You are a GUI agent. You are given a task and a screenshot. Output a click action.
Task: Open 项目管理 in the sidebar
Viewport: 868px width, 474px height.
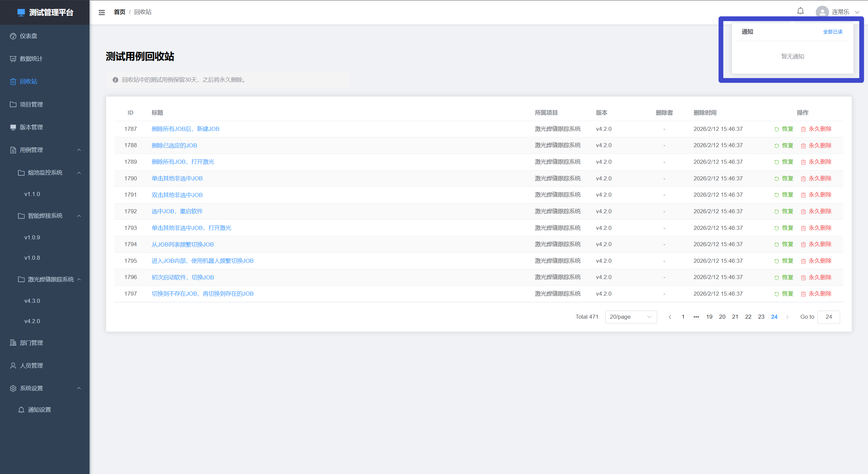pos(31,104)
